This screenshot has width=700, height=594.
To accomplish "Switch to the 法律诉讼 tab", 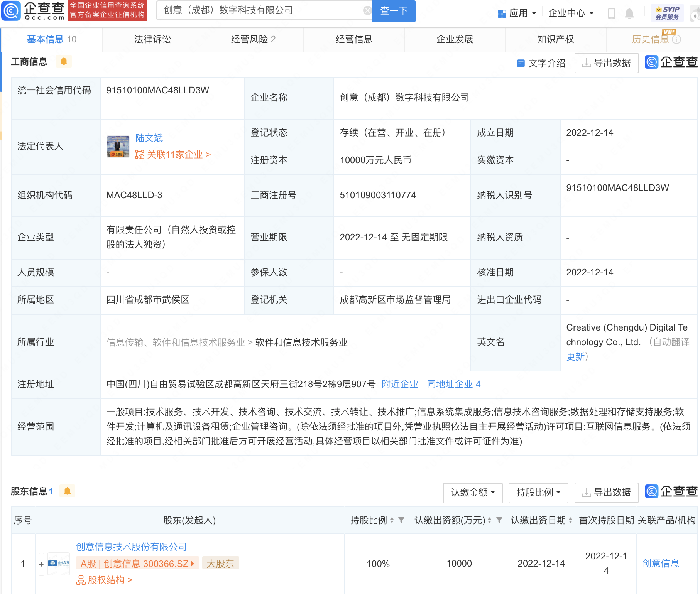I will (x=152, y=39).
